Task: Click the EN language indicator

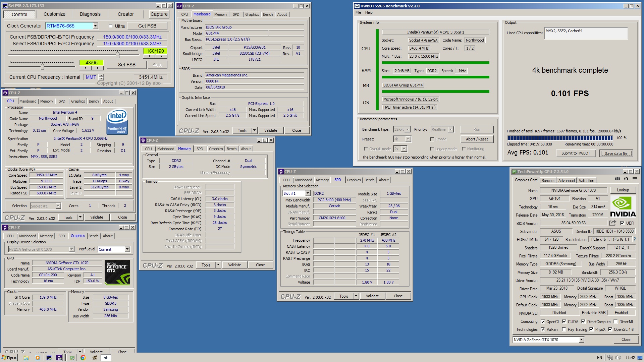Action: (x=599, y=358)
